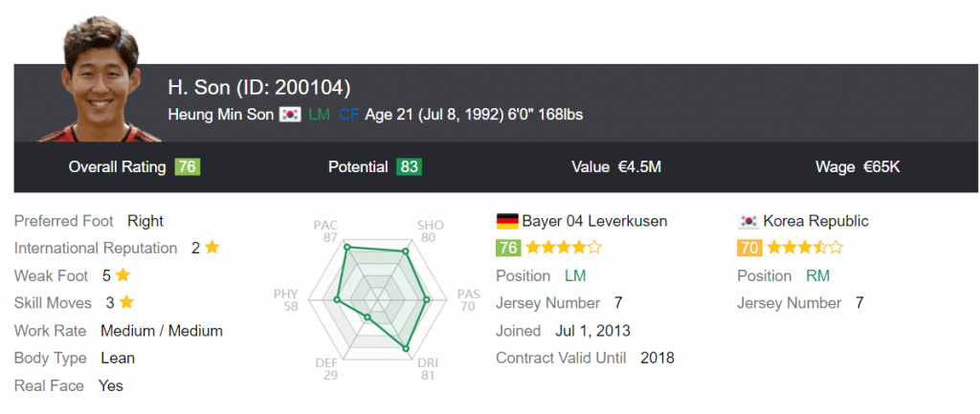Click the Skill Moves star icon
This screenshot has height=414, width=980.
point(126,302)
